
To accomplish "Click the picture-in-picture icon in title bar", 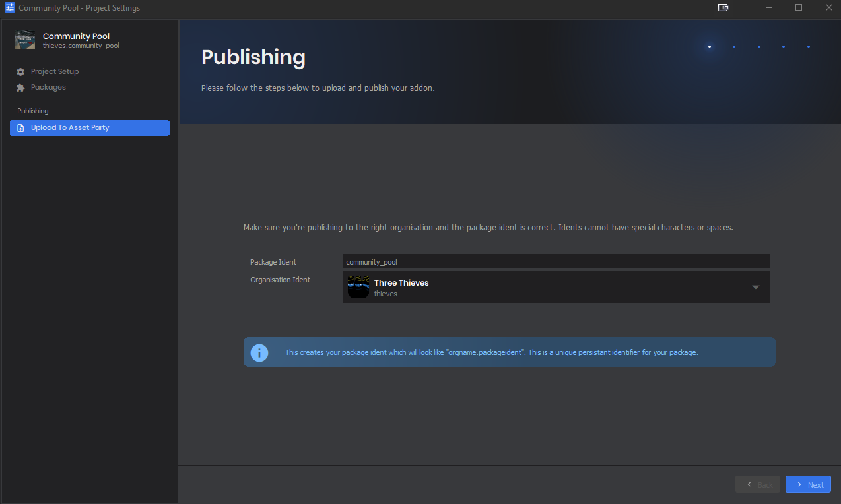I will 723,8.
